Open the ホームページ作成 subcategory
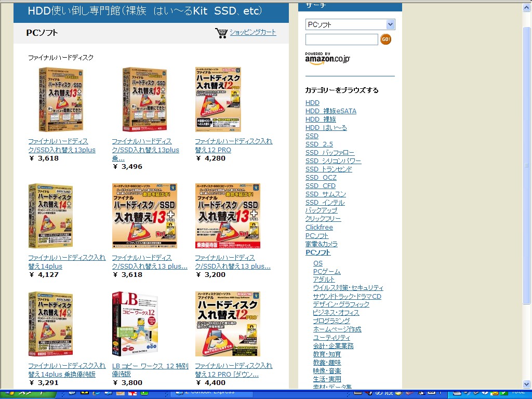The image size is (532, 399). click(x=337, y=329)
